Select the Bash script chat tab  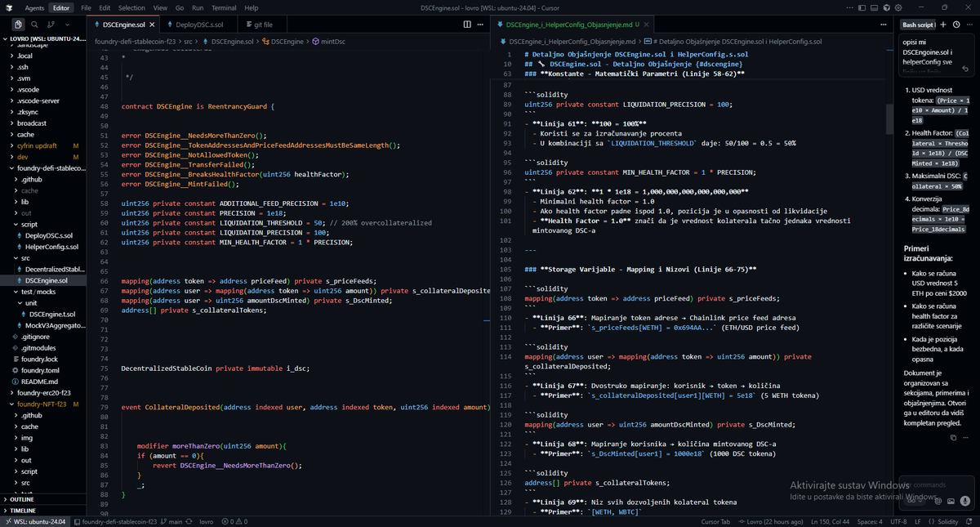click(918, 25)
